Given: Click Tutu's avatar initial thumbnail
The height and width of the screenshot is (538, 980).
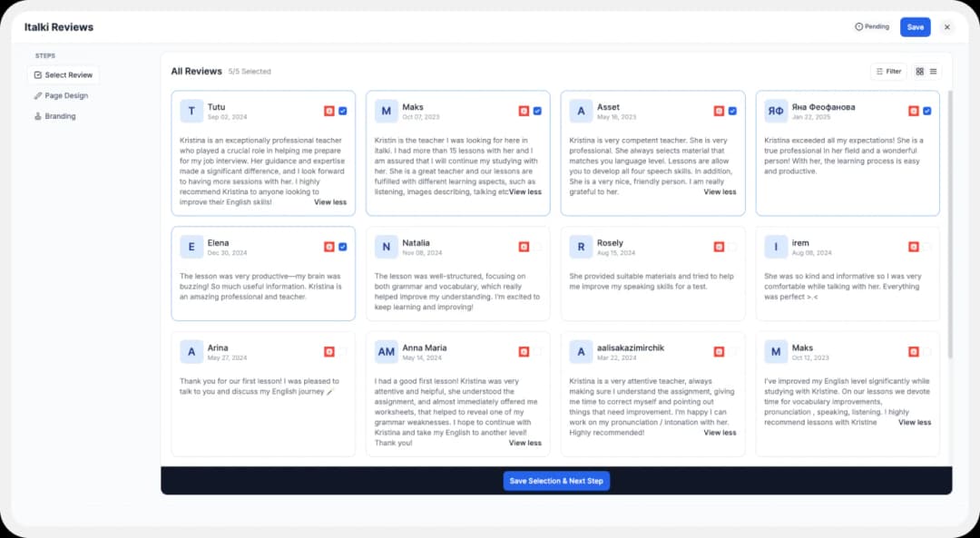Looking at the screenshot, I should pos(191,111).
